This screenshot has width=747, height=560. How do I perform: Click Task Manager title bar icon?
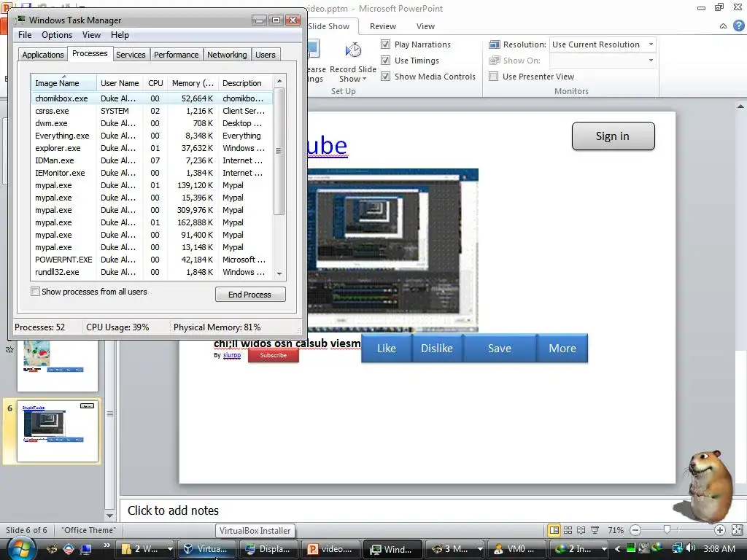[20, 20]
